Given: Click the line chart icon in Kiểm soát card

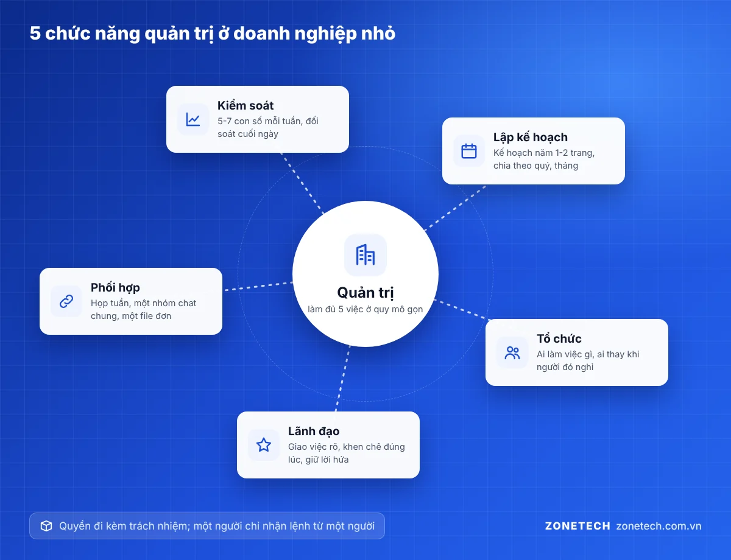Looking at the screenshot, I should point(193,119).
